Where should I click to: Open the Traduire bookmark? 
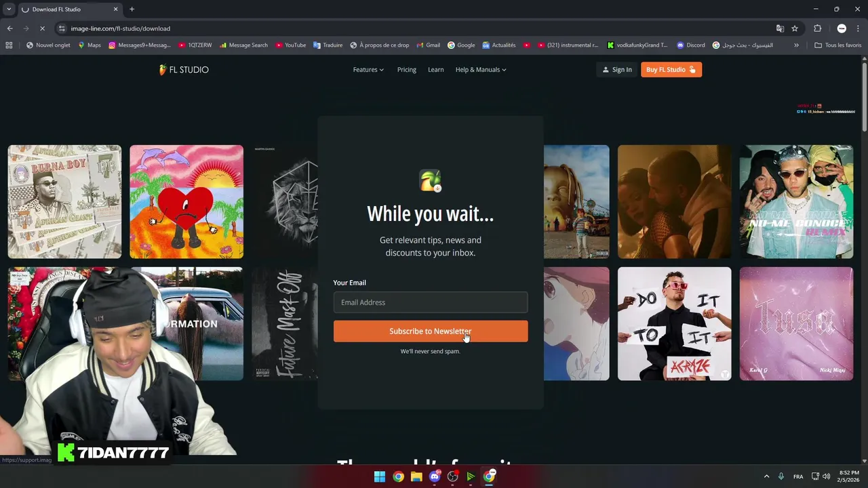pos(328,45)
